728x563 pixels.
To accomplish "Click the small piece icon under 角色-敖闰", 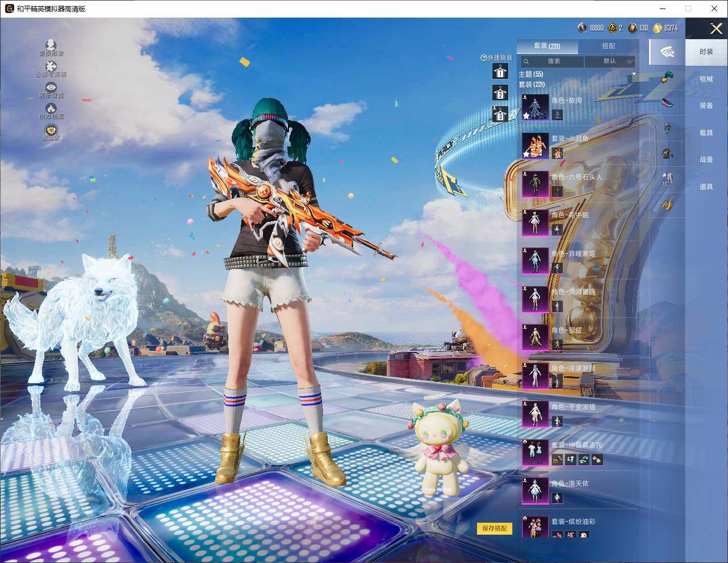I will click(x=557, y=115).
